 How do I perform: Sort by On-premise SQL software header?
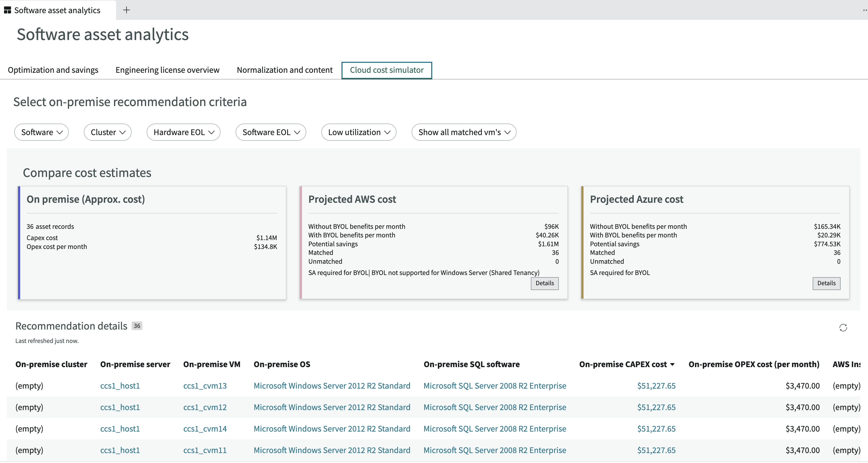pos(471,364)
